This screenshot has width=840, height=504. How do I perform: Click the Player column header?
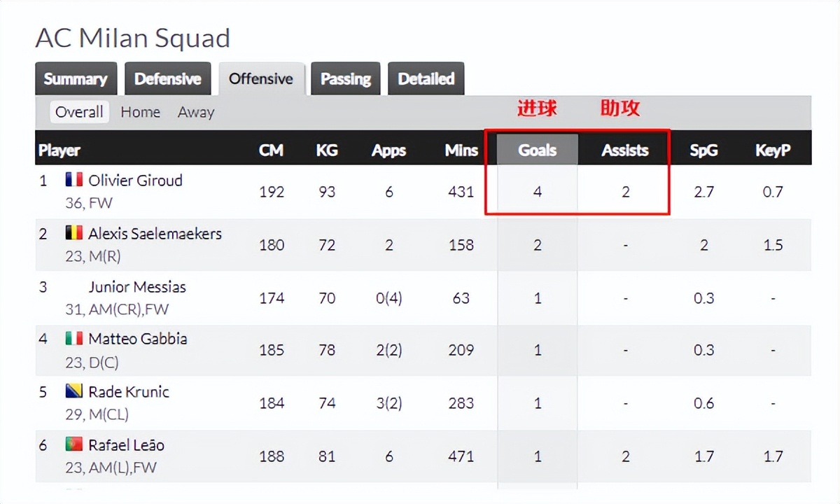(59, 150)
